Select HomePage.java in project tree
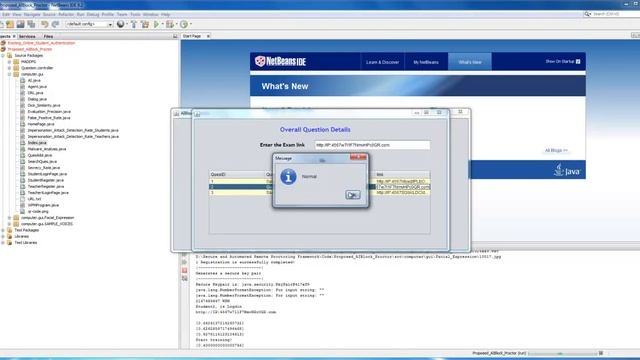Viewport: 640px width, 360px height. coord(41,124)
